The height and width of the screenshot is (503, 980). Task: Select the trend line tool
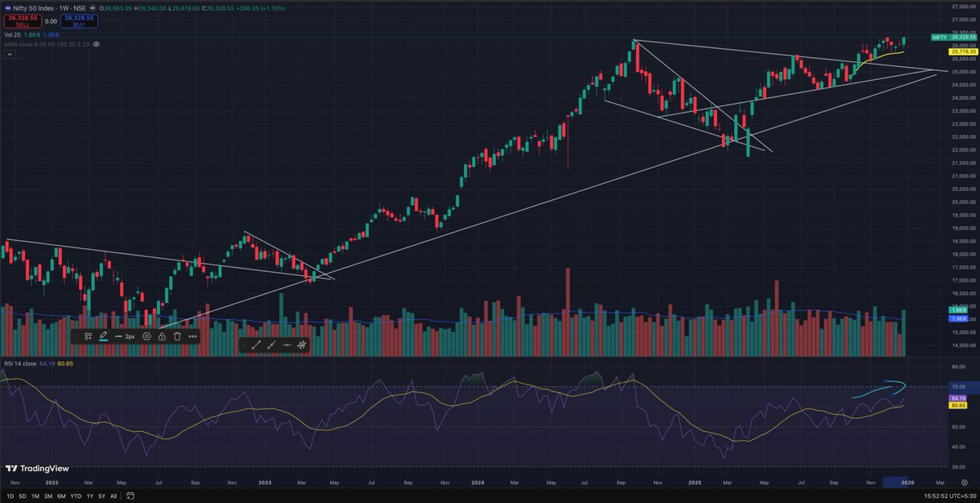pos(256,345)
